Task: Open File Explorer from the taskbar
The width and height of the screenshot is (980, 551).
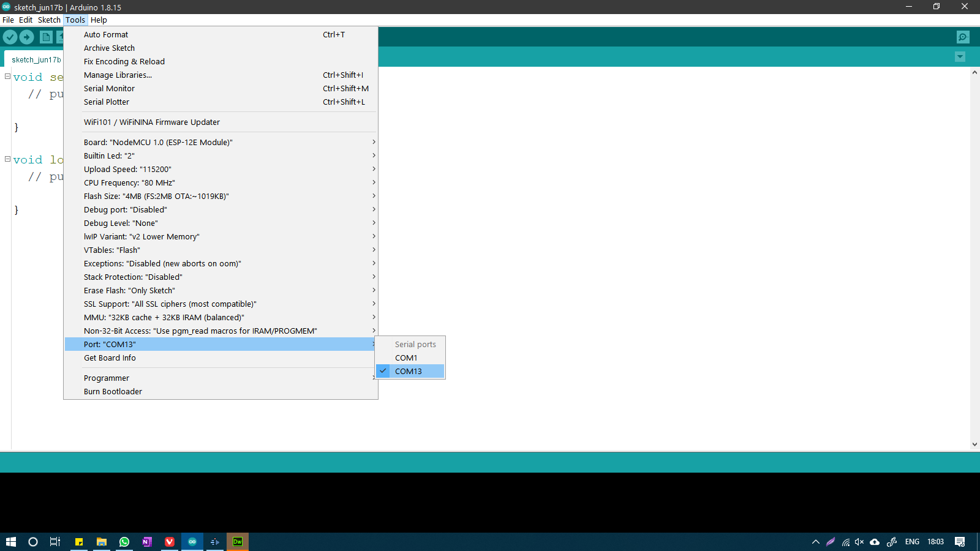Action: pyautogui.click(x=102, y=542)
